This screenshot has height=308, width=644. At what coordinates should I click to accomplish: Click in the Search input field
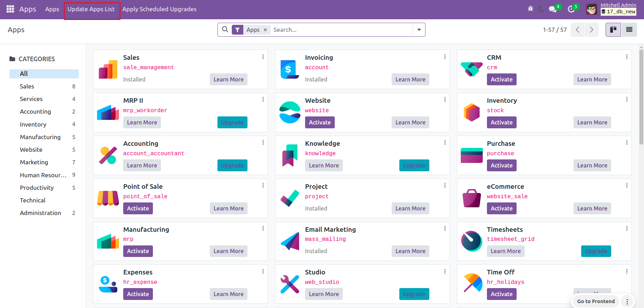click(x=342, y=30)
